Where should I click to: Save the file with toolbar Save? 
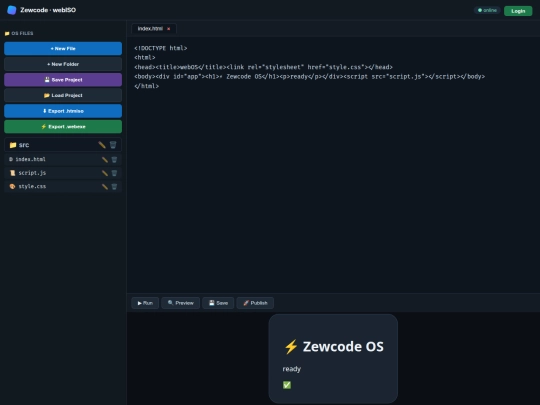click(218, 303)
